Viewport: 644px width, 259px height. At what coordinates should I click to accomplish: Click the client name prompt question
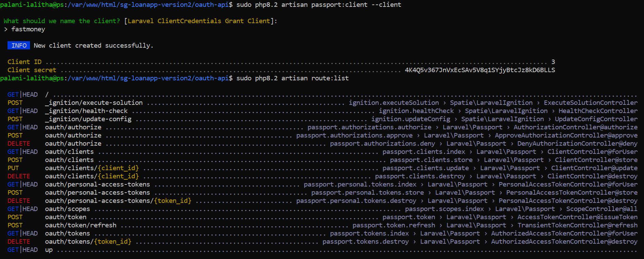[x=62, y=21]
